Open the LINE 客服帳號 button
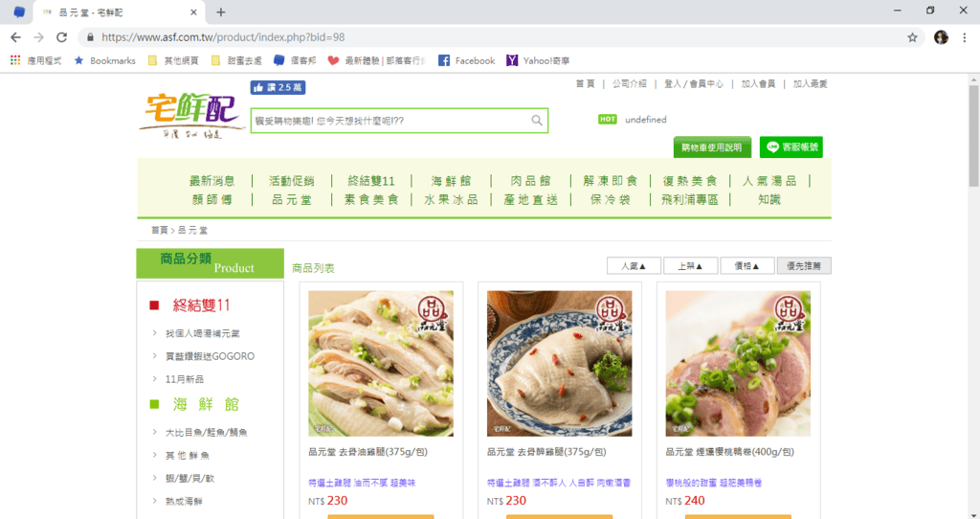Viewport: 980px width, 519px height. (x=791, y=147)
